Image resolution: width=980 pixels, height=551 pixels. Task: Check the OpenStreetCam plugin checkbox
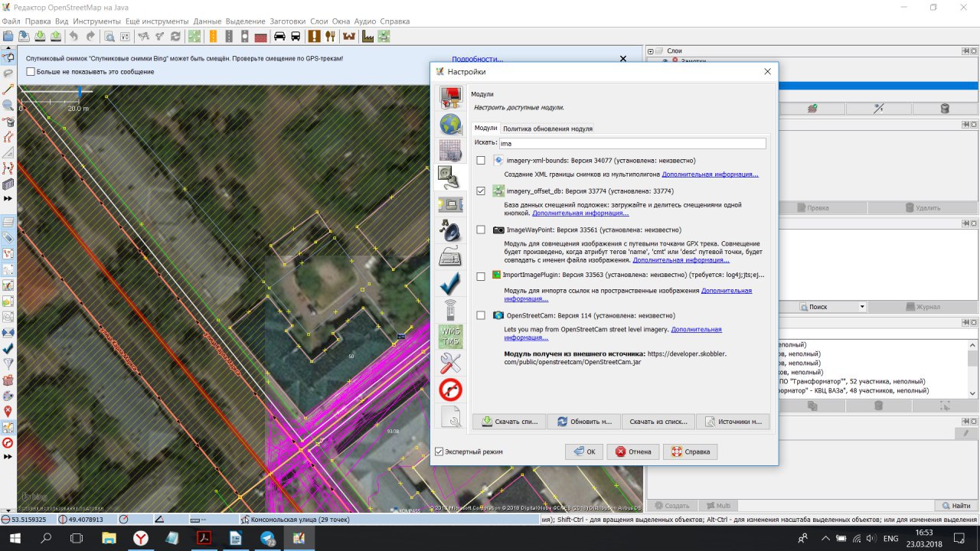coord(481,315)
